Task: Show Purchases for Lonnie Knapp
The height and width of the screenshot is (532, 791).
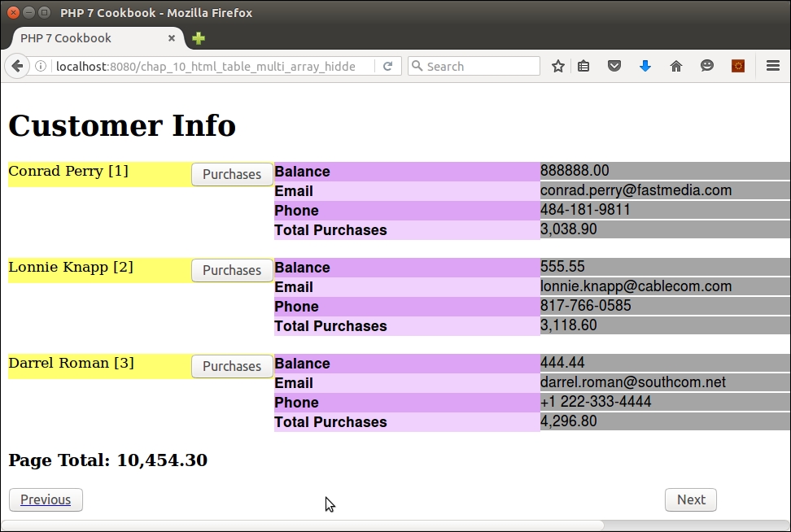Action: tap(232, 270)
